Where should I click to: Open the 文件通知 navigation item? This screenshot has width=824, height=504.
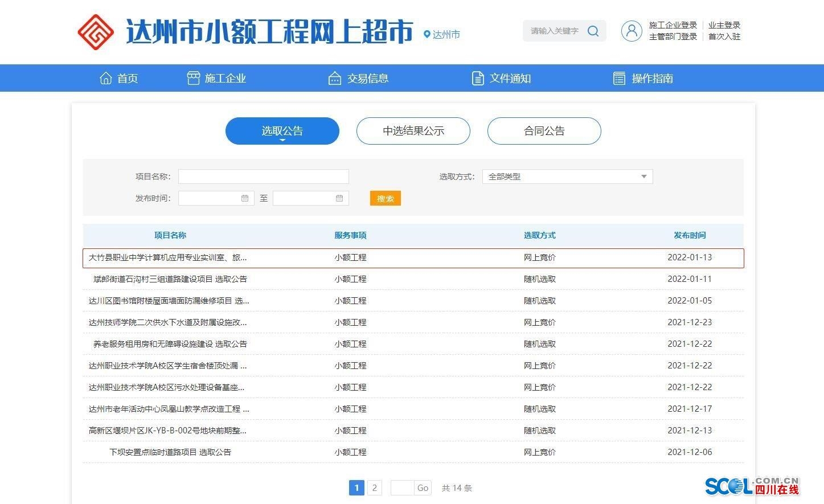point(501,78)
